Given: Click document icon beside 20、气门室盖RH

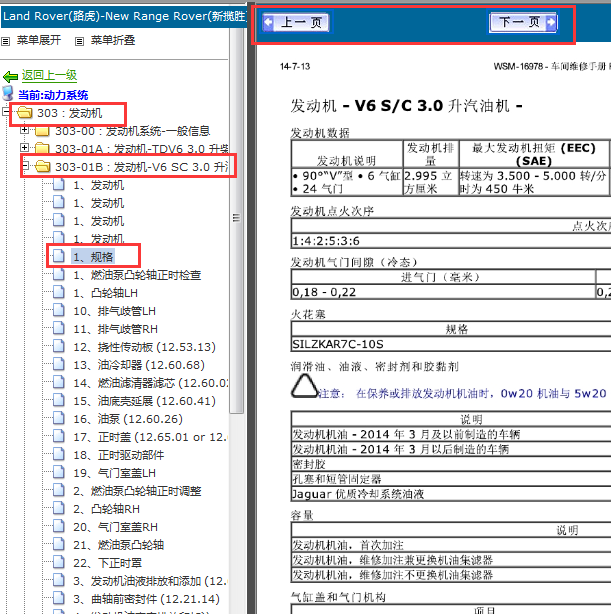Looking at the screenshot, I should click(59, 526).
